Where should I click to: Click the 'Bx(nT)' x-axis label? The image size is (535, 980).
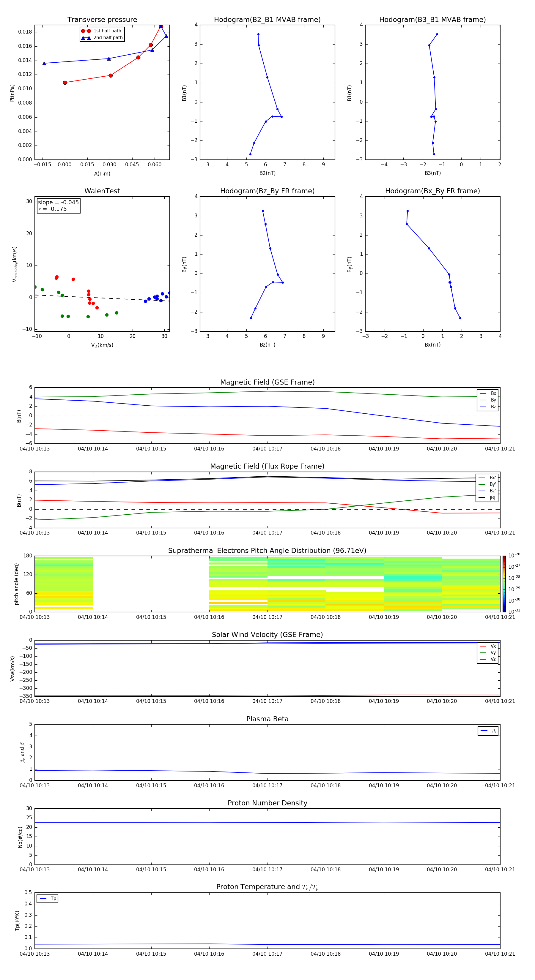pyautogui.click(x=432, y=345)
